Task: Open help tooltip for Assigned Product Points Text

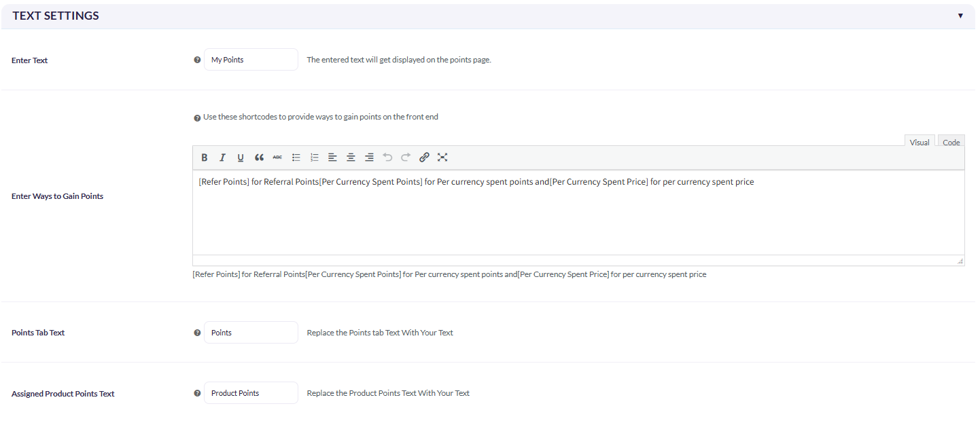Action: click(x=197, y=393)
